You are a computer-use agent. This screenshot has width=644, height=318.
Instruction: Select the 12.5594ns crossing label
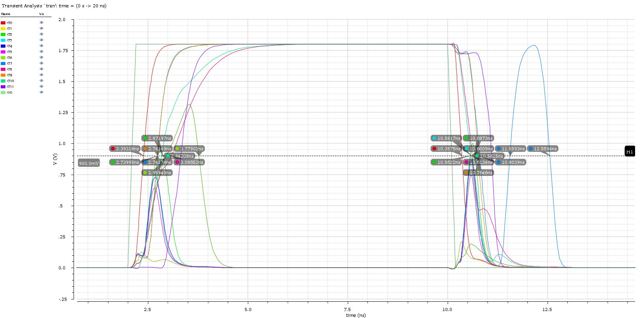[x=543, y=149]
